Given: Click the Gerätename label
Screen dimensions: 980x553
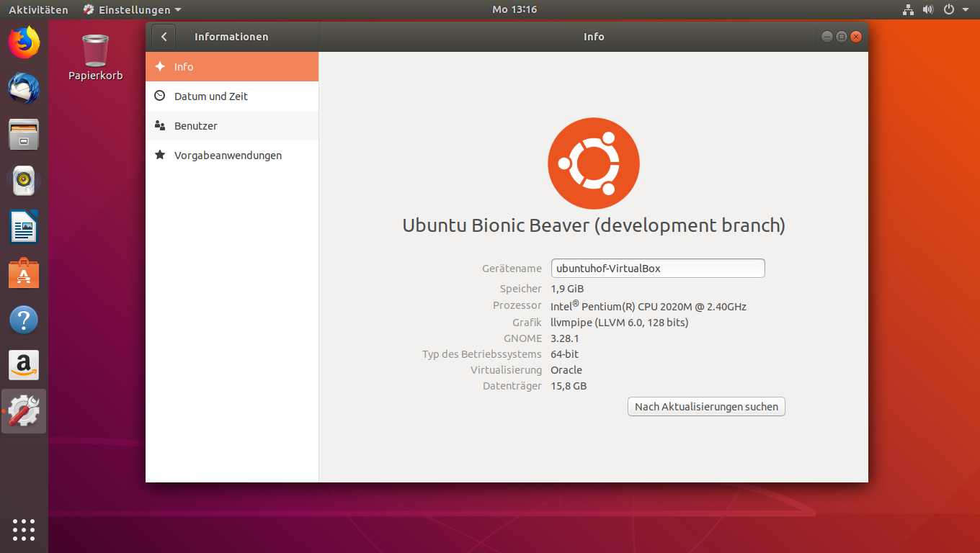Looking at the screenshot, I should coord(512,269).
